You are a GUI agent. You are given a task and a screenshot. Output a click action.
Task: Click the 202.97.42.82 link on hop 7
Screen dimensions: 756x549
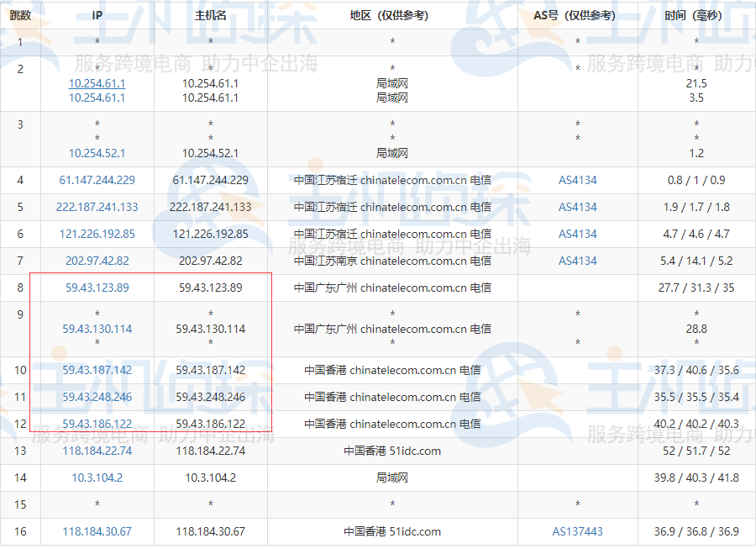[x=97, y=261]
